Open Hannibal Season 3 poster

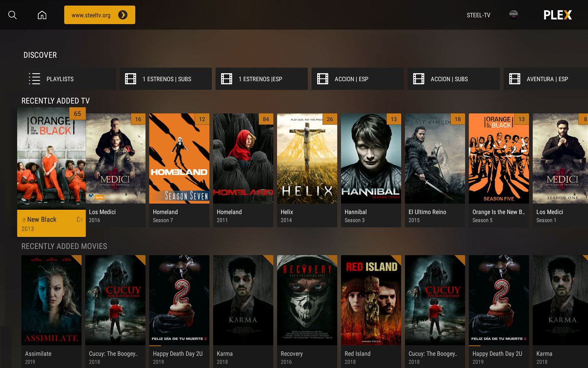tap(371, 158)
